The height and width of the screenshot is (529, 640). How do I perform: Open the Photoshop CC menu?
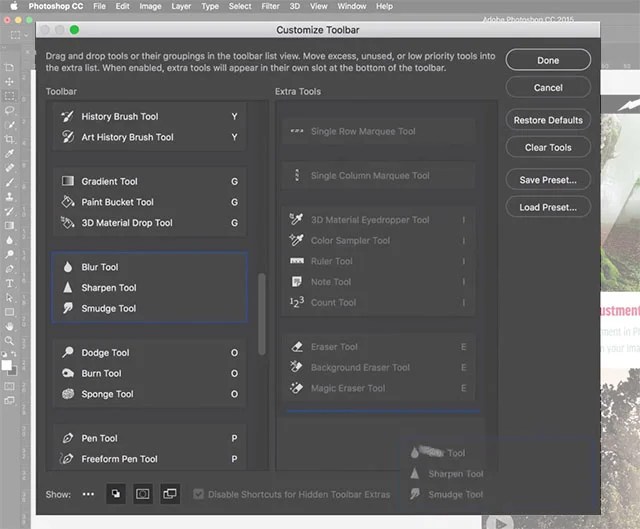click(56, 6)
